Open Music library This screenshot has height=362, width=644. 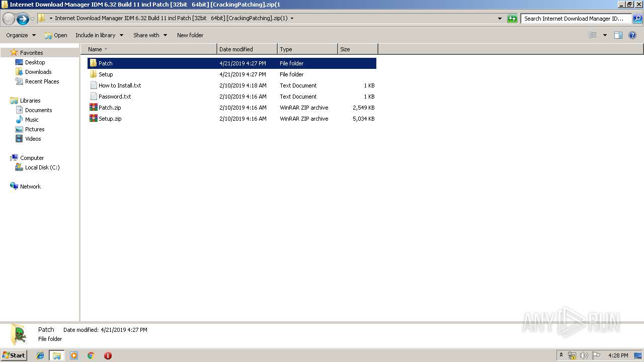[x=32, y=120]
